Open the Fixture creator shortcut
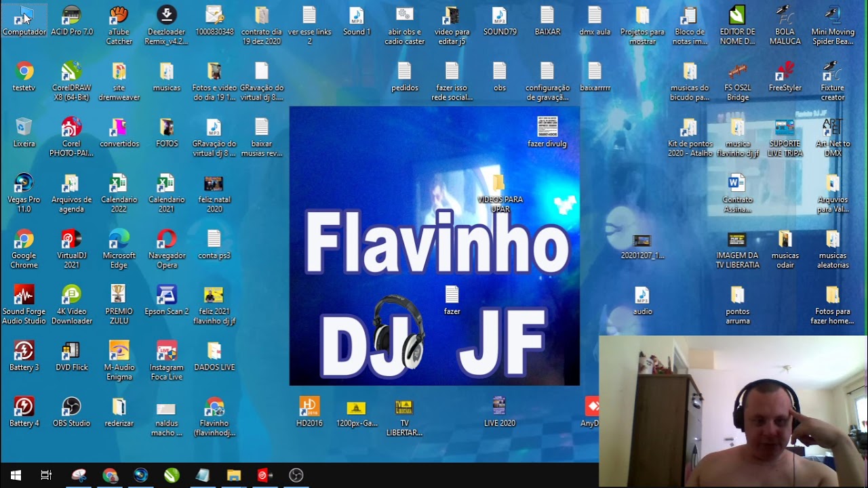This screenshot has width=868, height=488. tap(833, 81)
